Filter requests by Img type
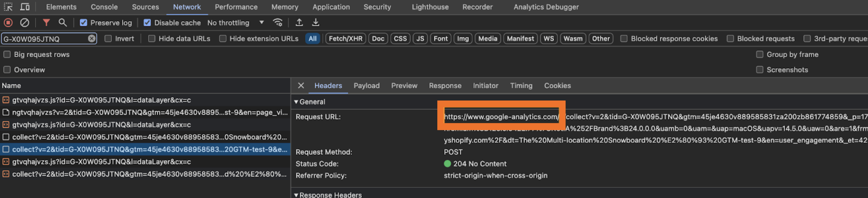This screenshot has width=868, height=198. click(463, 38)
